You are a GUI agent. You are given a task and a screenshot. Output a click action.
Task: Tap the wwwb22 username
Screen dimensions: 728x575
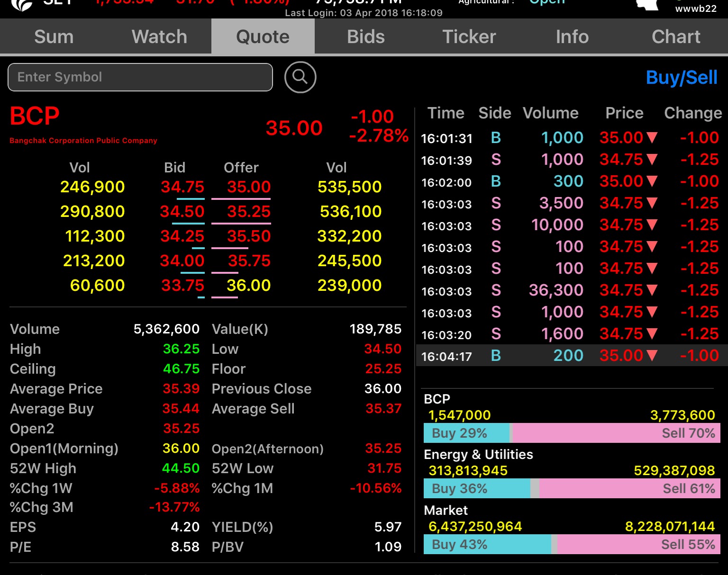(696, 9)
